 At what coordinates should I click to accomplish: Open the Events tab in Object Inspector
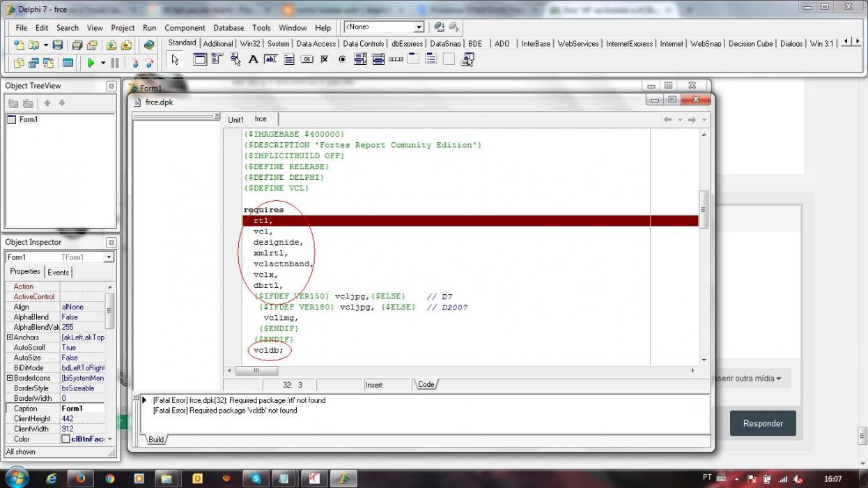pyautogui.click(x=59, y=273)
